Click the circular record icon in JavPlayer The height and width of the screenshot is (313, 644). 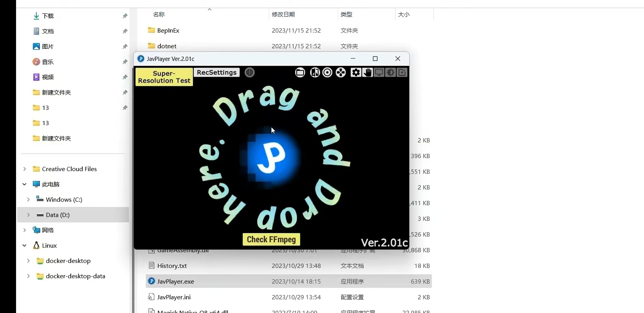pos(327,72)
